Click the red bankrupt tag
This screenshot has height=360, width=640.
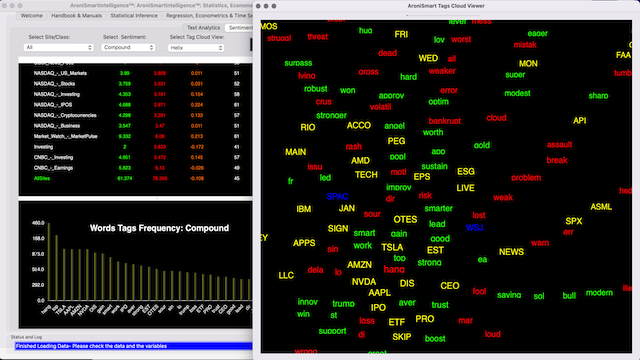[444, 121]
